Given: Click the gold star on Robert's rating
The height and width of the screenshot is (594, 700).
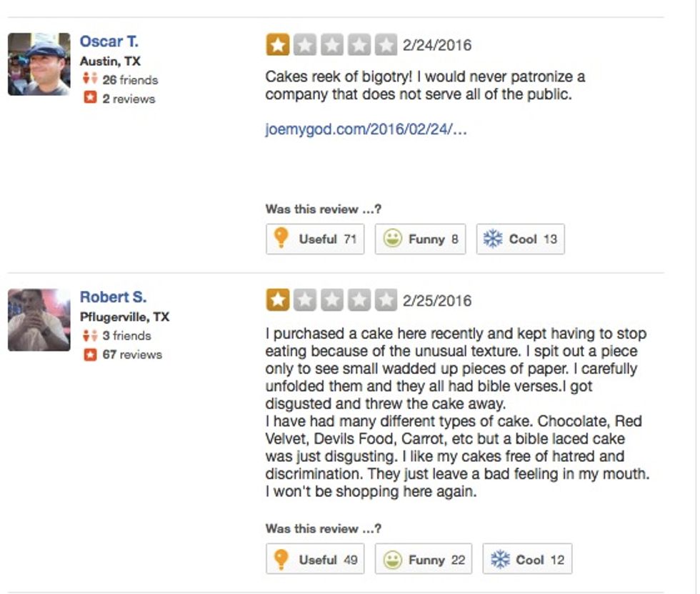Looking at the screenshot, I should click(x=278, y=300).
